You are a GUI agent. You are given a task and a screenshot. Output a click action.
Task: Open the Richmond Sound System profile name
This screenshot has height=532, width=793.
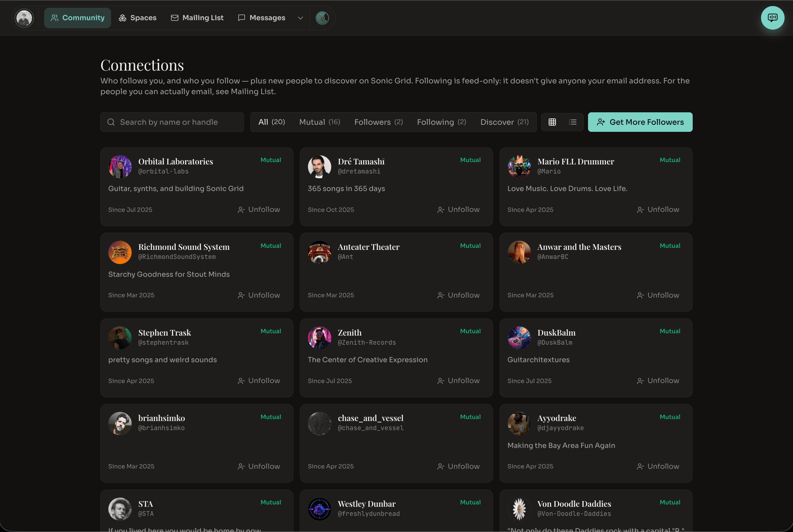(184, 247)
